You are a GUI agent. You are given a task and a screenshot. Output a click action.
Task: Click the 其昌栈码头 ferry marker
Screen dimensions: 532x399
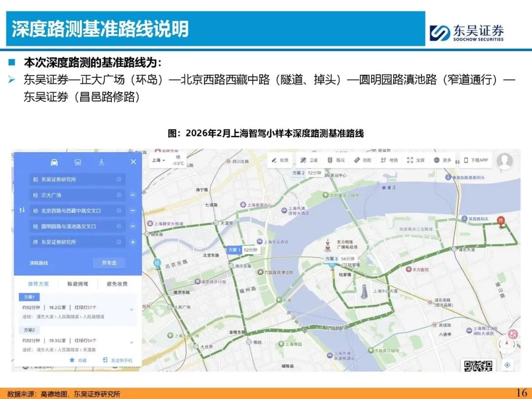pos(465,219)
